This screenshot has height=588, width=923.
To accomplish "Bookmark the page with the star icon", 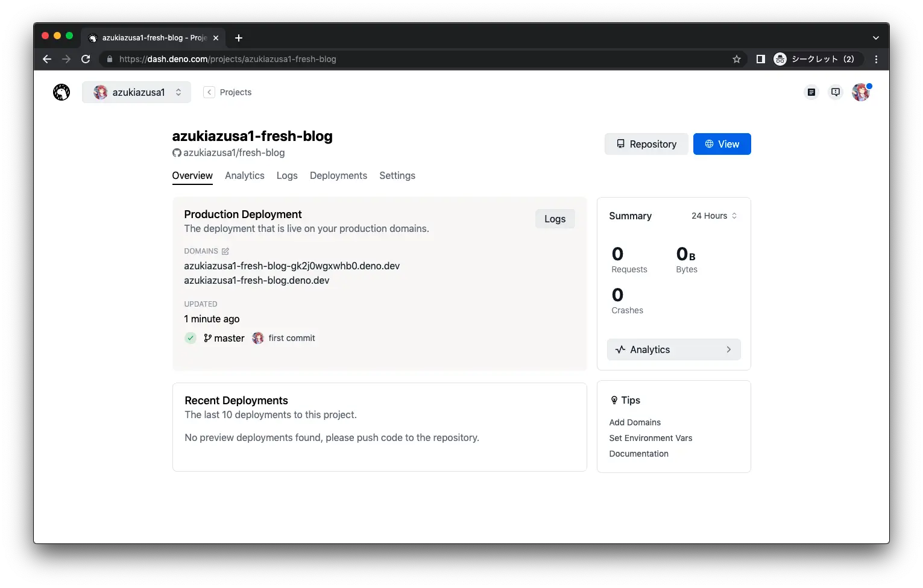I will [x=736, y=59].
